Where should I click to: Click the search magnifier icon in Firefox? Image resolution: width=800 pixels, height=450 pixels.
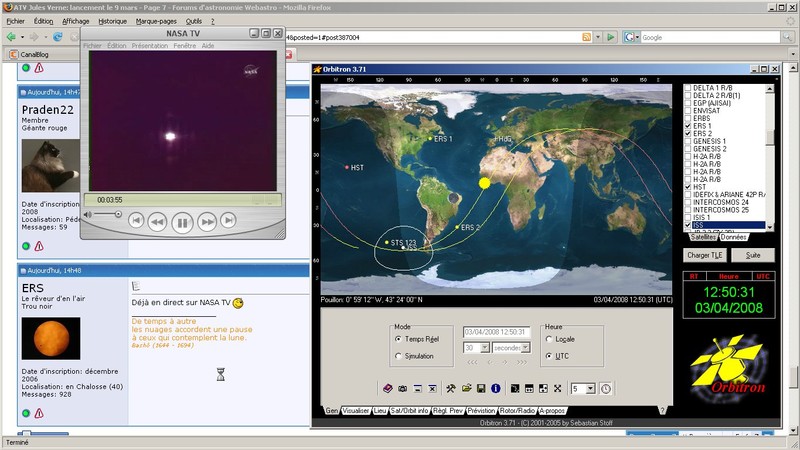[x=788, y=37]
